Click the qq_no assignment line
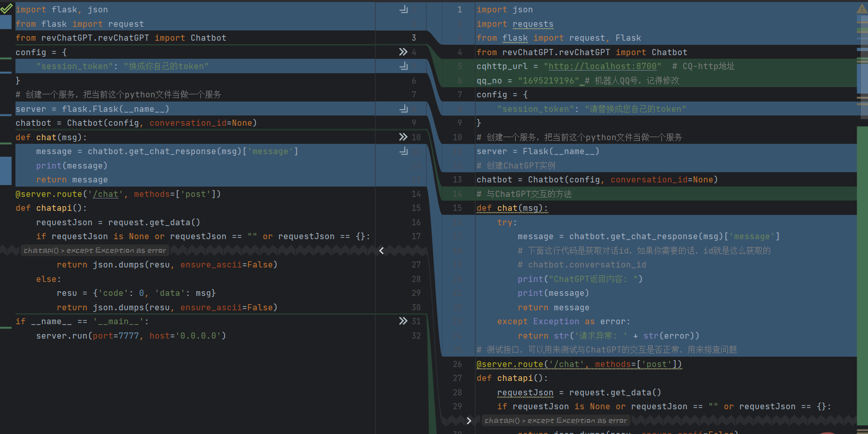Image resolution: width=868 pixels, height=434 pixels. [x=577, y=80]
